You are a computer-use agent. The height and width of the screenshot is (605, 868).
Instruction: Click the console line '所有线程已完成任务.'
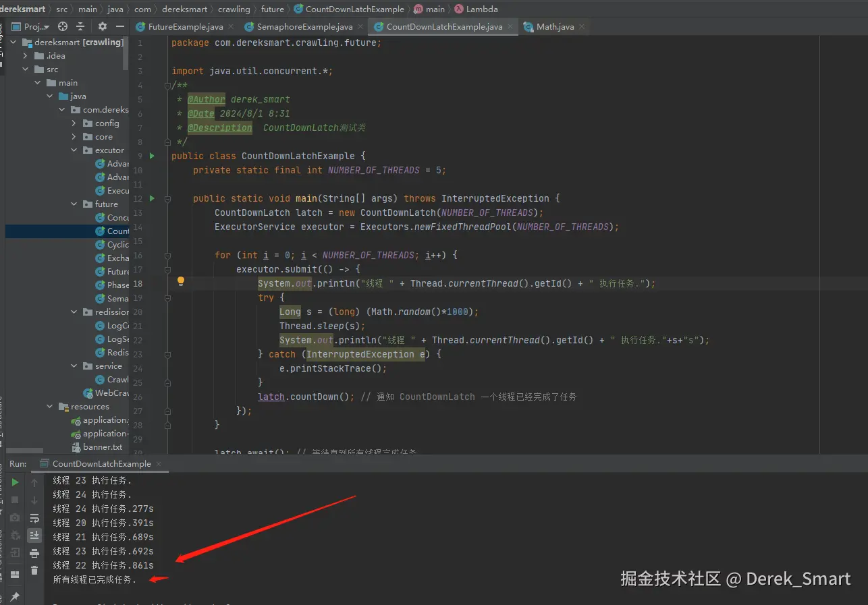pos(94,579)
